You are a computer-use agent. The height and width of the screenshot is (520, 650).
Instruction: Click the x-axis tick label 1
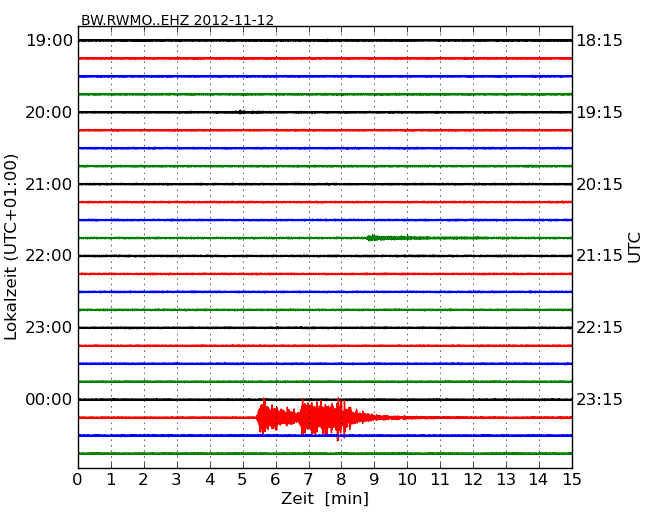[x=111, y=479]
